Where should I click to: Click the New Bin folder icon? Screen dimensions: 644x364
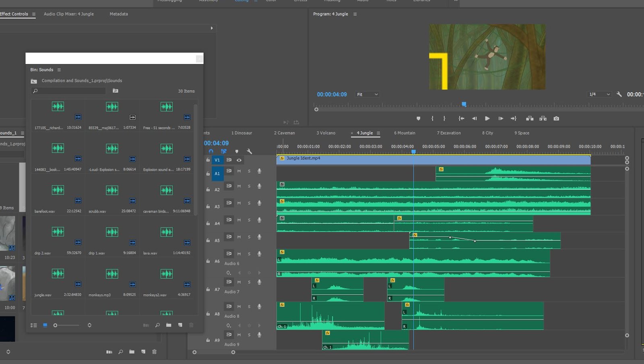point(169,325)
